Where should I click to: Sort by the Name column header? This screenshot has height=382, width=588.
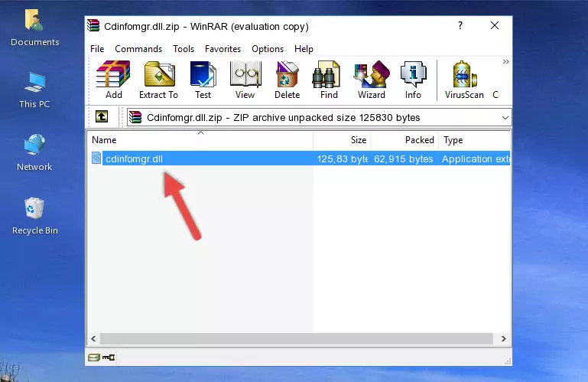(x=200, y=140)
